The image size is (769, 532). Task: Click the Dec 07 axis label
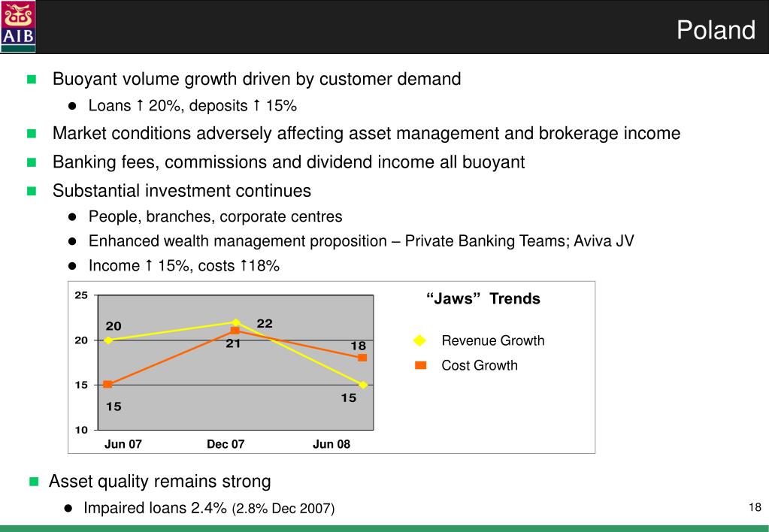tap(226, 444)
